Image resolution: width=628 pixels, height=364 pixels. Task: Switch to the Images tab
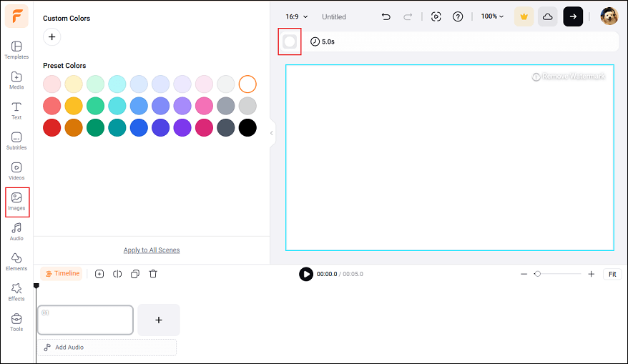pyautogui.click(x=16, y=201)
